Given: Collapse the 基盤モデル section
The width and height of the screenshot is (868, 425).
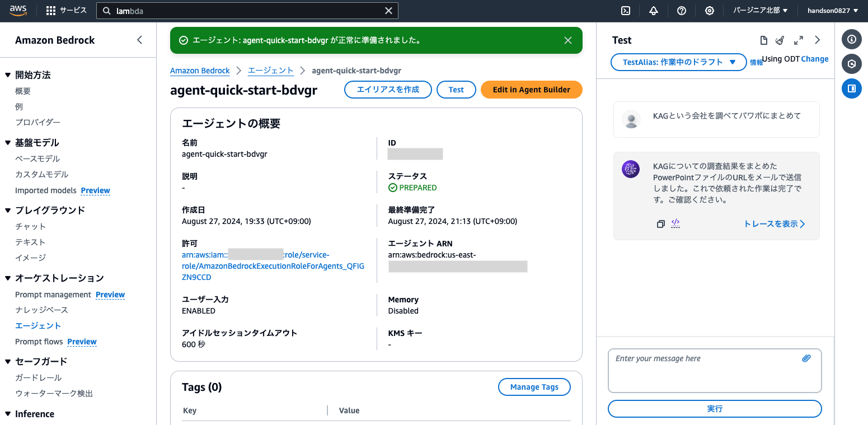Looking at the screenshot, I should [x=8, y=143].
